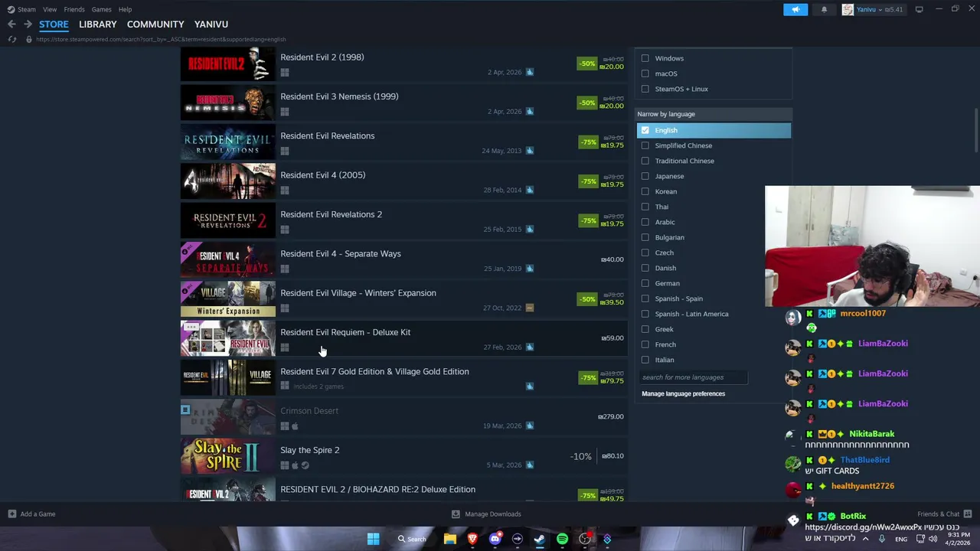Viewport: 980px width, 551px height.
Task: Expand the Yanivu account dropdown arrow
Action: 880,9
